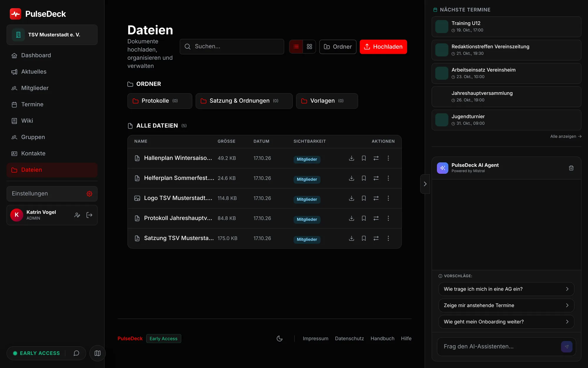Send the AI assistant message

pyautogui.click(x=567, y=347)
